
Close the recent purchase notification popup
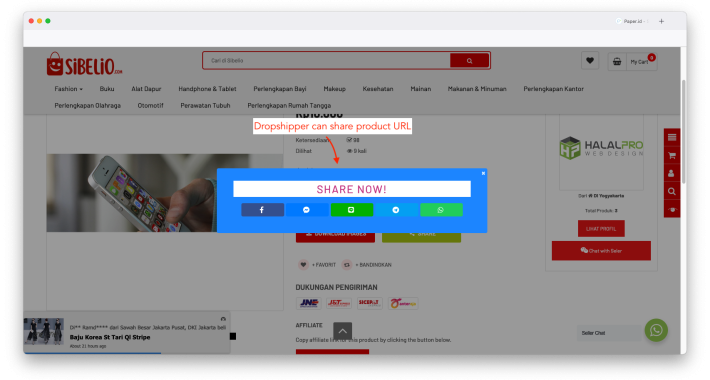(223, 319)
